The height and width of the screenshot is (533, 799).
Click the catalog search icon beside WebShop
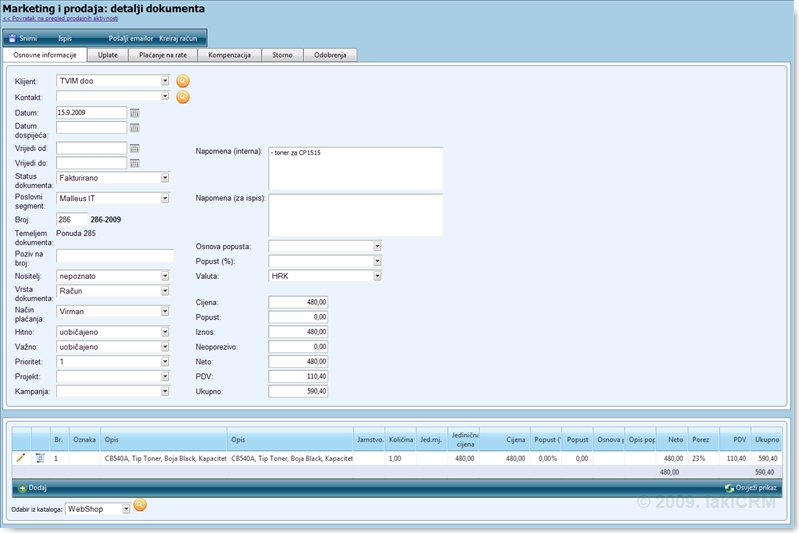[140, 505]
